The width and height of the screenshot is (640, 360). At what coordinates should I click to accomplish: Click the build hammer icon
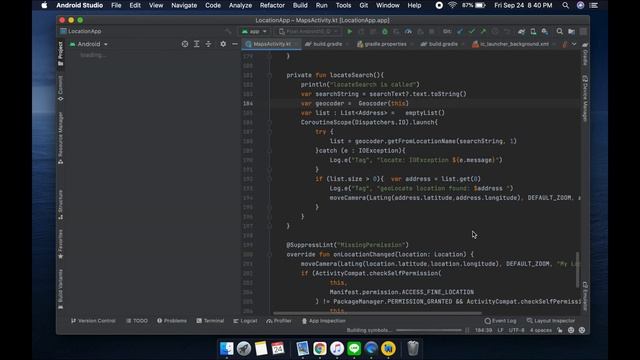(228, 31)
